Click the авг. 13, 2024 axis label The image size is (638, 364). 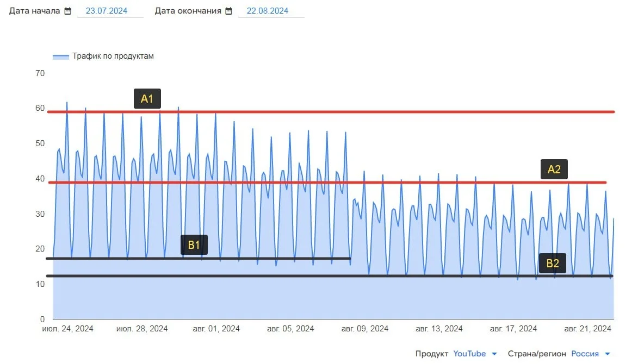[439, 329]
